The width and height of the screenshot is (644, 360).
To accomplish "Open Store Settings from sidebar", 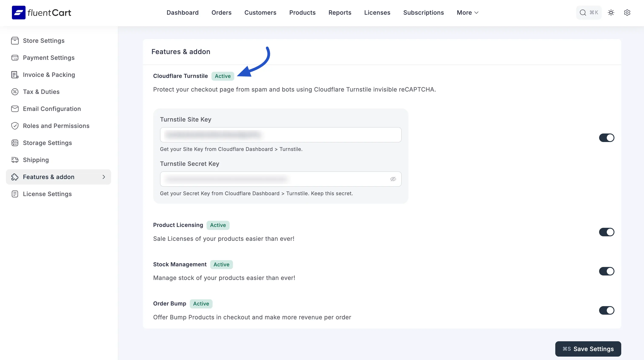I will (x=43, y=40).
